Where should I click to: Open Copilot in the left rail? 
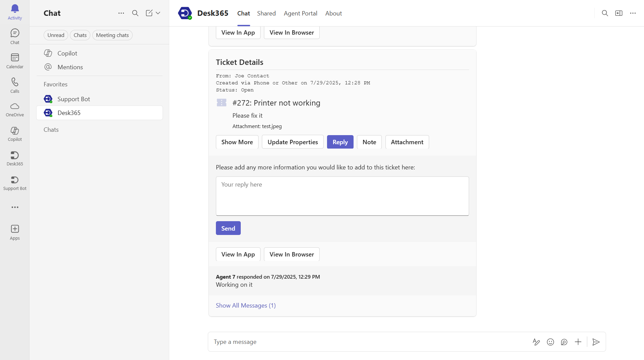pyautogui.click(x=15, y=134)
